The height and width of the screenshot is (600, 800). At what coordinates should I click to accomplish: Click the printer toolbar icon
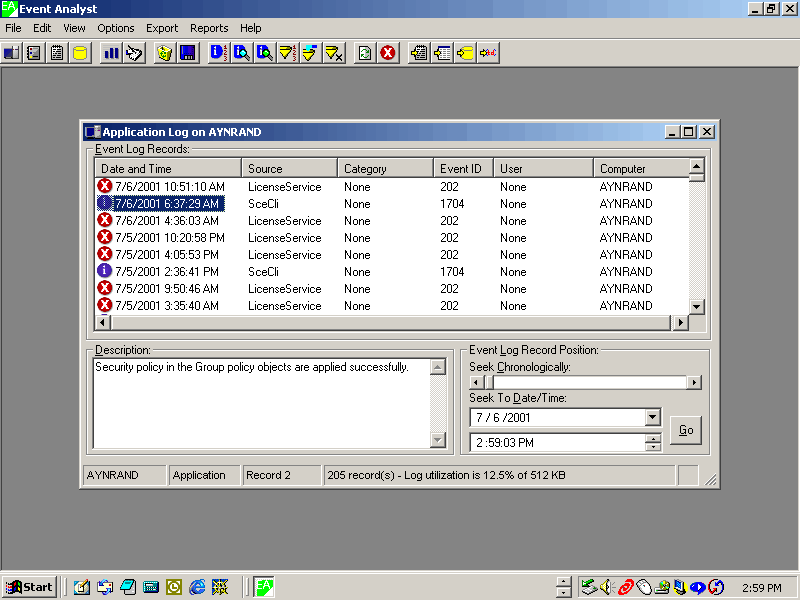tap(134, 53)
